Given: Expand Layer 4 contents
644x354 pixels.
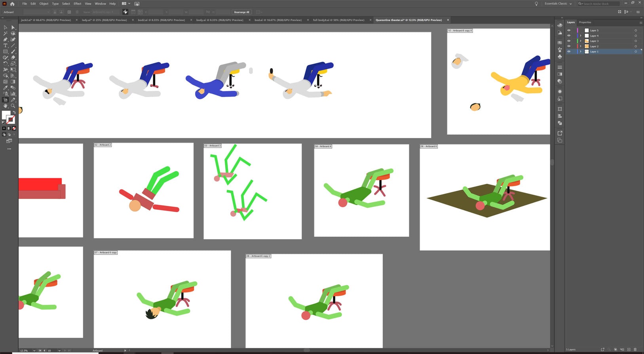Looking at the screenshot, I should 581,36.
